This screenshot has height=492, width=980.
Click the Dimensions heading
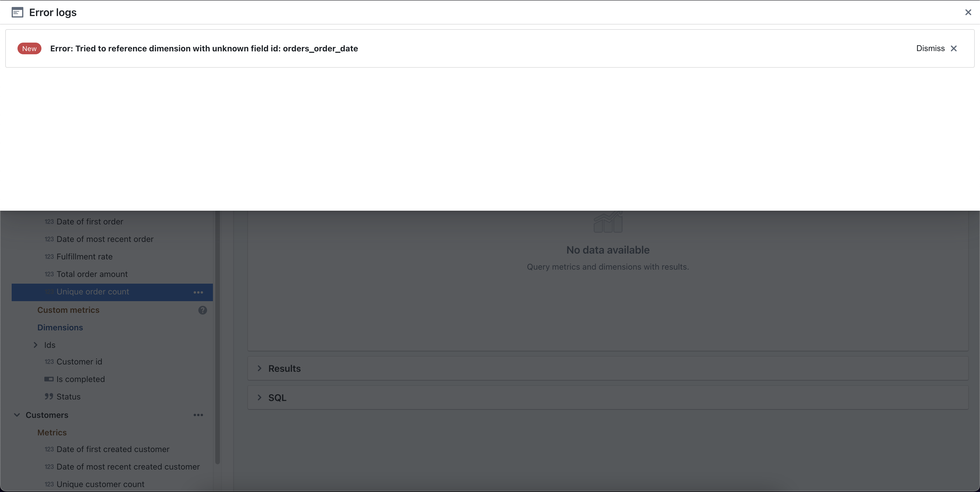pyautogui.click(x=60, y=328)
